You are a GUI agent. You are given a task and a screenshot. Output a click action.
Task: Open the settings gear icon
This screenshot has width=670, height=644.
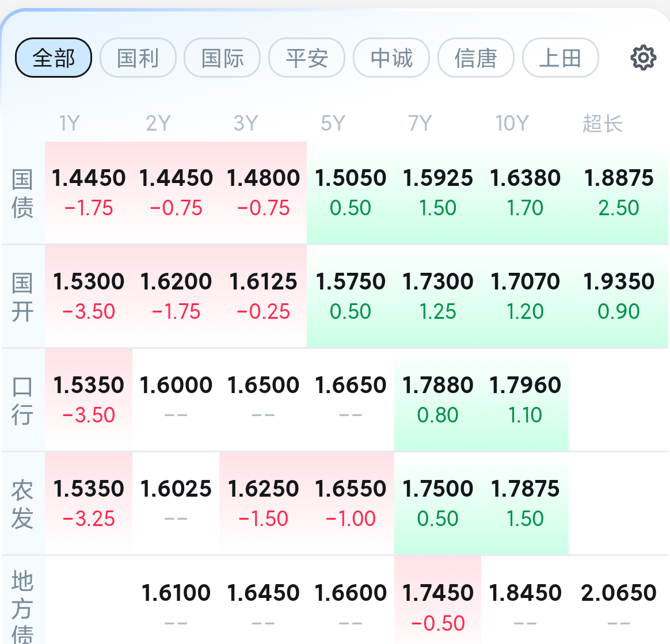pyautogui.click(x=643, y=58)
